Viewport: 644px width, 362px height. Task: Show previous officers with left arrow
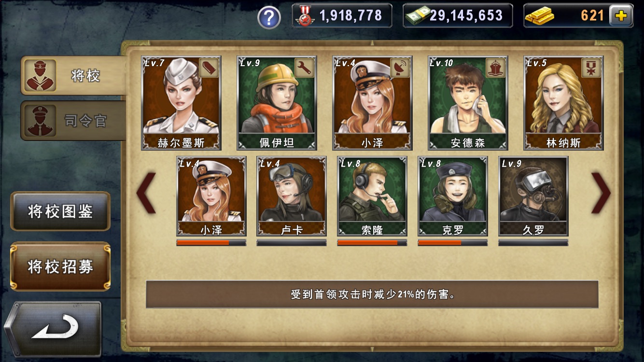[x=146, y=193]
